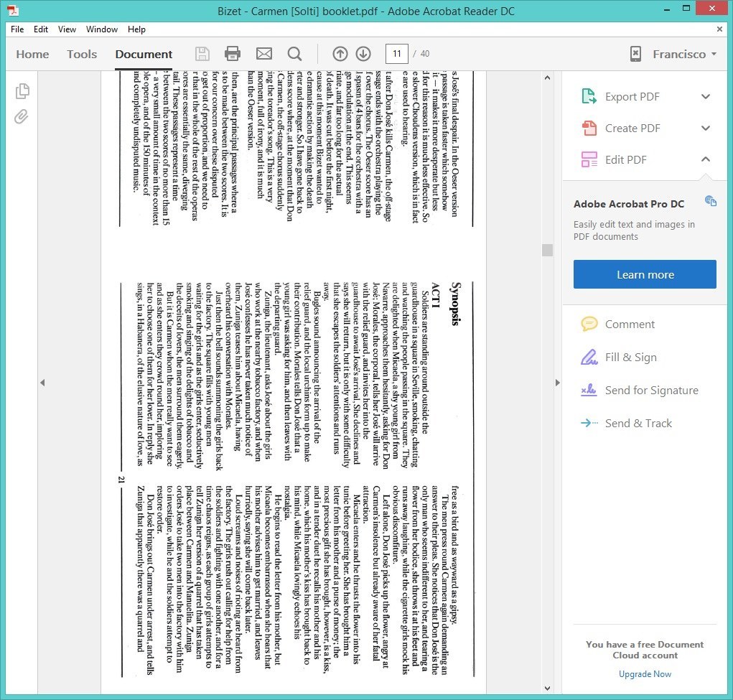The width and height of the screenshot is (733, 700).
Task: Switch to the Home tab
Action: [x=32, y=55]
